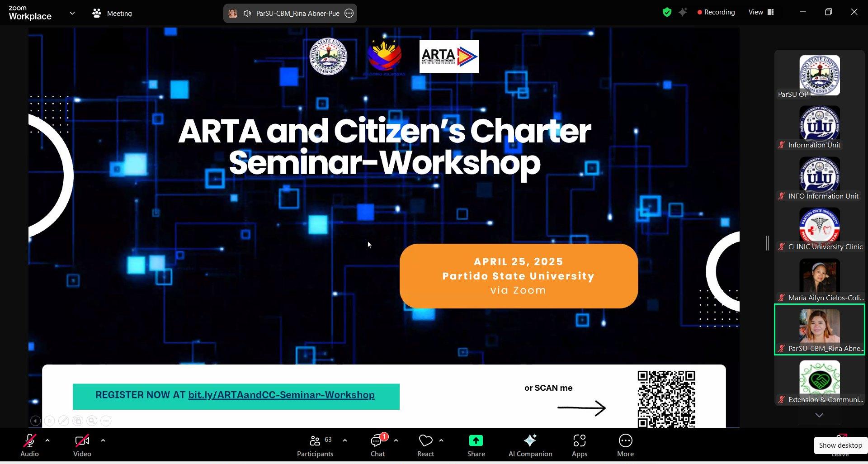Unmute microphone with Audio button
The width and height of the screenshot is (868, 464).
pos(29,446)
